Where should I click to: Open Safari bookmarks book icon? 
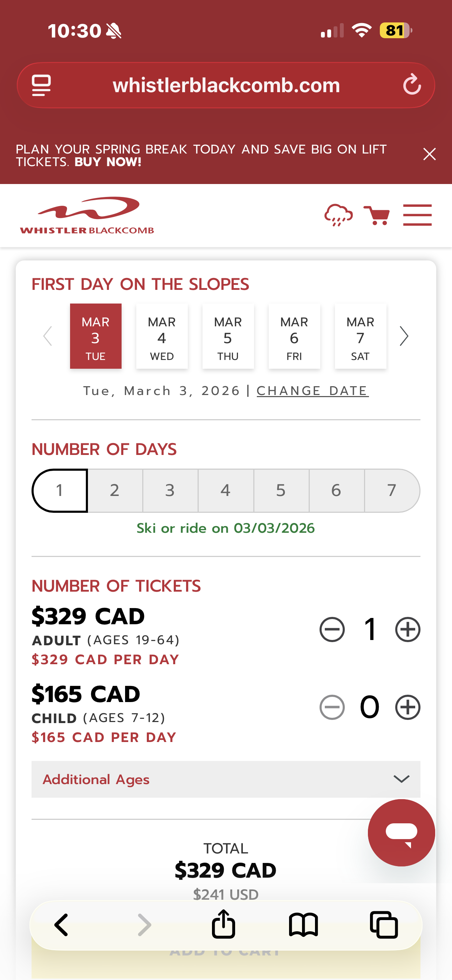pyautogui.click(x=303, y=925)
